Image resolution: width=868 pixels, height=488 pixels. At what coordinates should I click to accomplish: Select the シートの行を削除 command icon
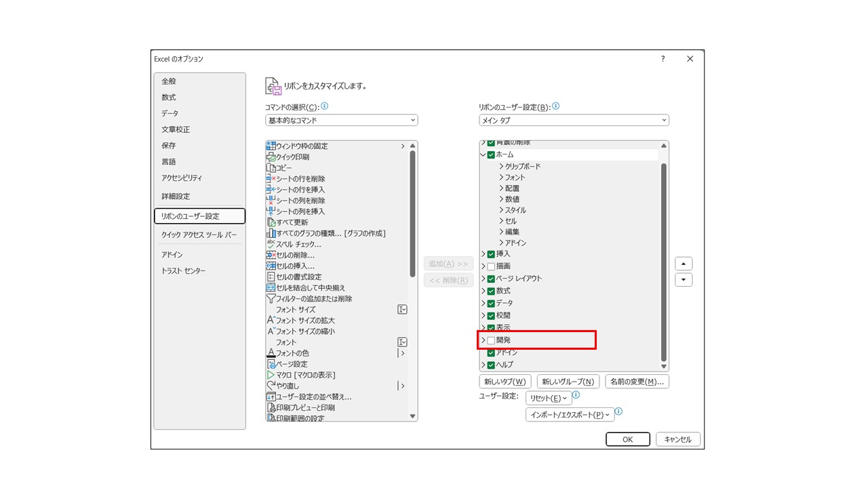[271, 178]
